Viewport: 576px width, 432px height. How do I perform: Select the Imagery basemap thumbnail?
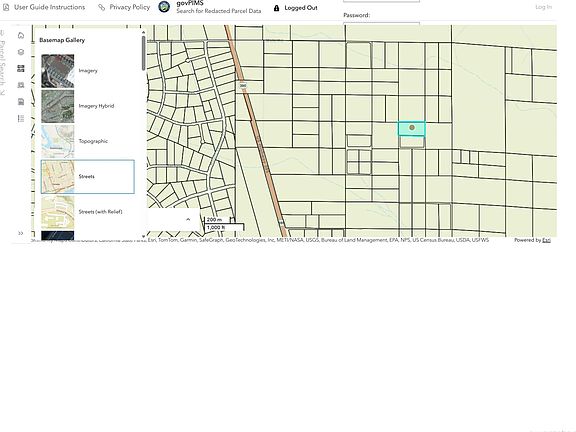[x=58, y=71]
